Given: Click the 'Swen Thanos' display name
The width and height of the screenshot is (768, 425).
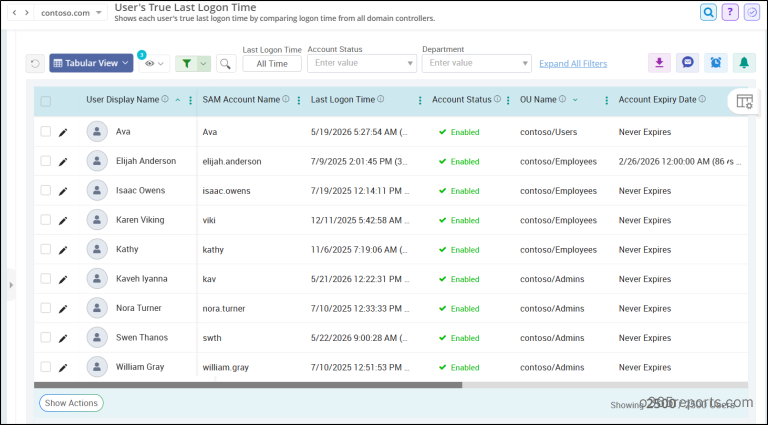Looking at the screenshot, I should 142,337.
